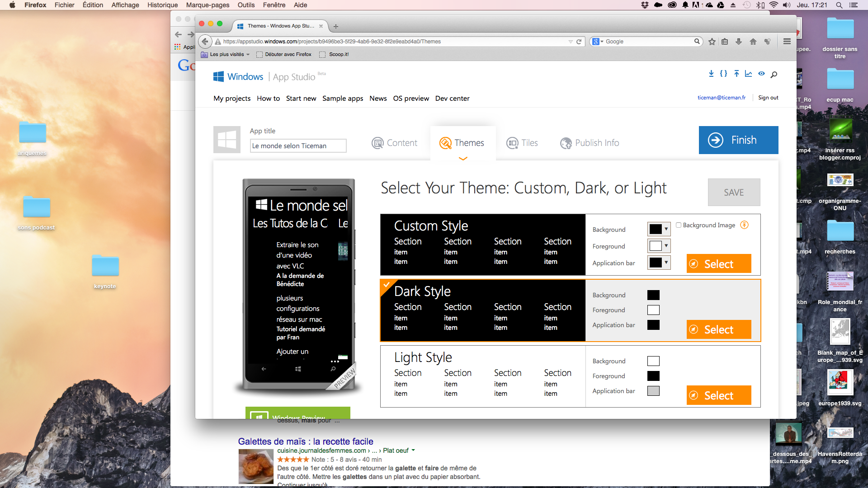Click the App title input field
This screenshot has height=488, width=868.
coord(298,146)
